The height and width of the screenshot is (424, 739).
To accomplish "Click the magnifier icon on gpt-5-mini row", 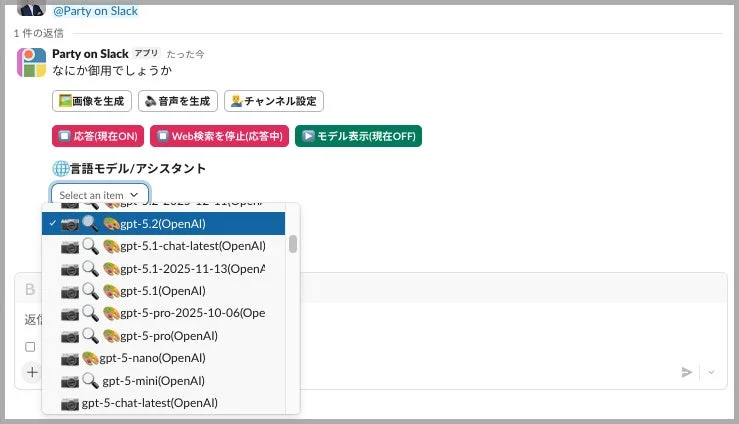I will click(x=90, y=381).
